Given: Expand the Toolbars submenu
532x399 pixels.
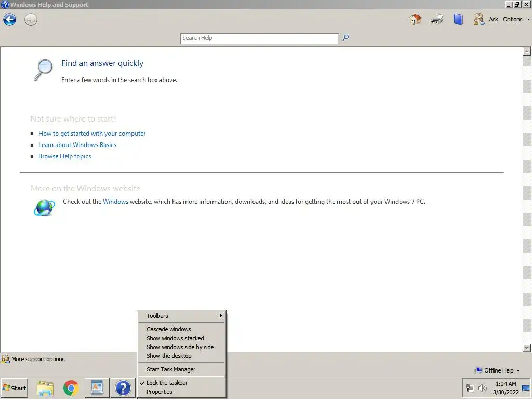Looking at the screenshot, I should tap(182, 316).
